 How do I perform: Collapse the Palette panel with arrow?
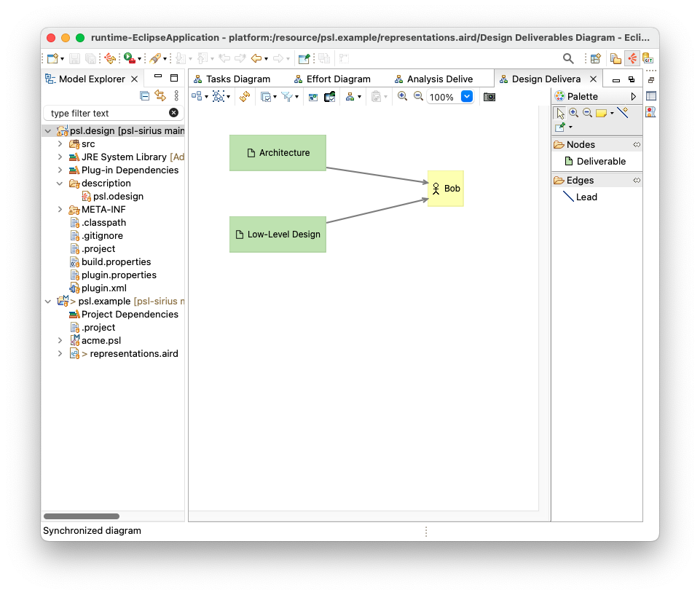[633, 96]
